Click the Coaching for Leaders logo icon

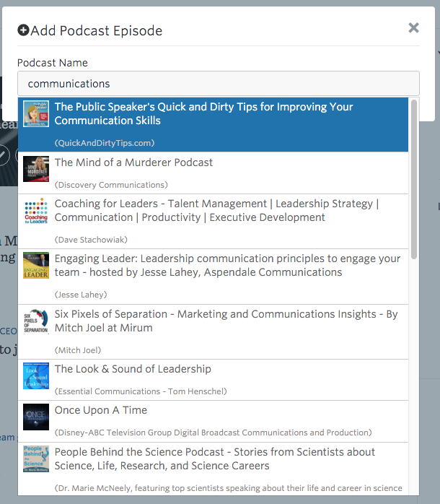(x=36, y=211)
